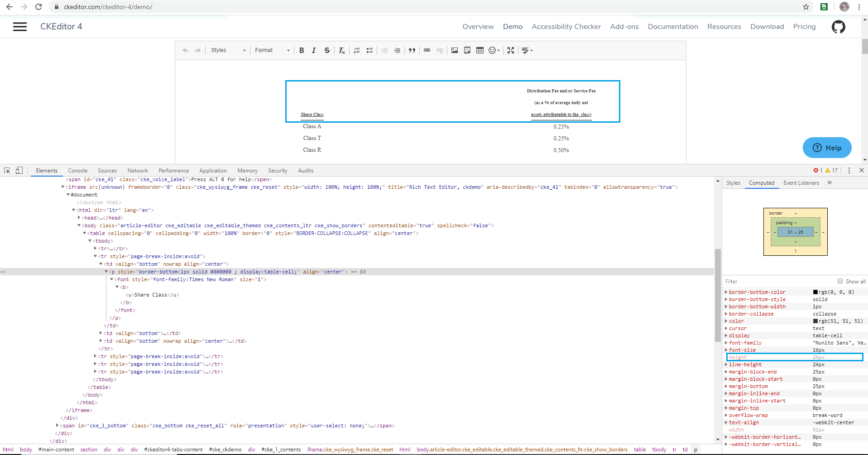The width and height of the screenshot is (868, 455).
Task: Open the Event Listeners tab
Action: pos(801,183)
